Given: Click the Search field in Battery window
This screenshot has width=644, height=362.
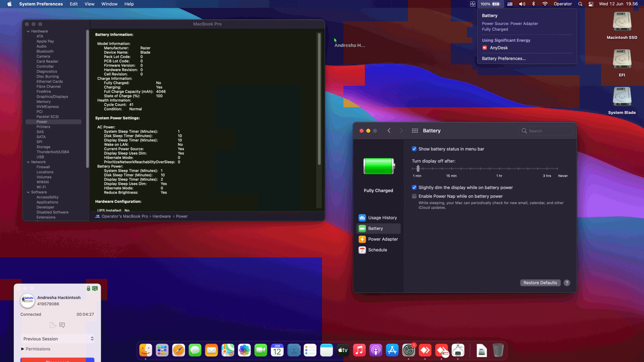Looking at the screenshot, I should tap(545, 131).
